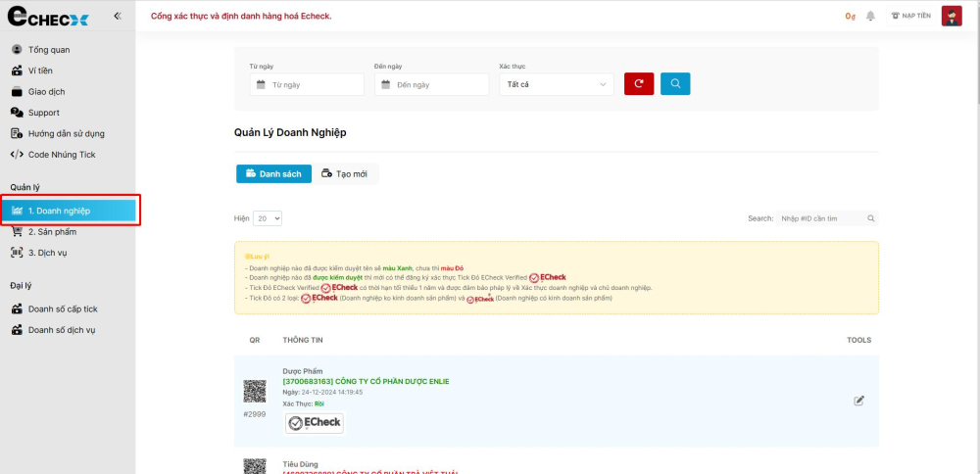Collapse the sidebar with double-chevron icon
Image resolution: width=980 pixels, height=474 pixels.
tap(118, 16)
